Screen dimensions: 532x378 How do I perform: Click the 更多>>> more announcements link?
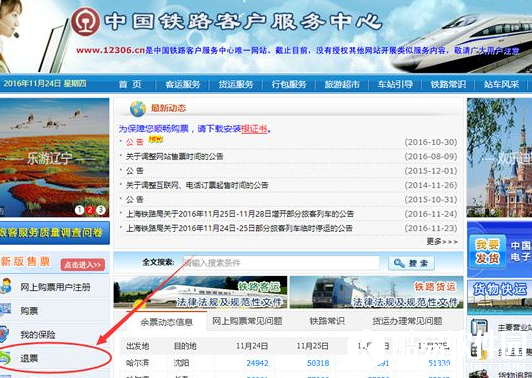pos(442,241)
